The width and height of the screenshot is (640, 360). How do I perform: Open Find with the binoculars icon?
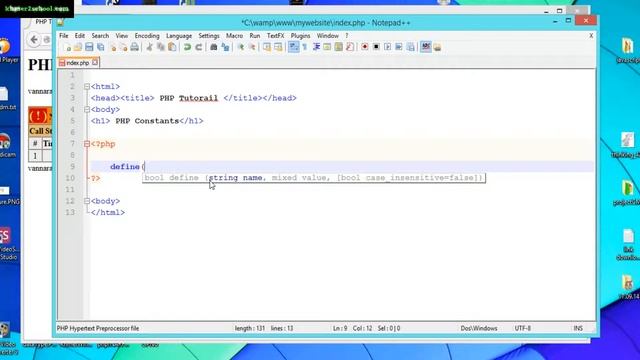(213, 47)
